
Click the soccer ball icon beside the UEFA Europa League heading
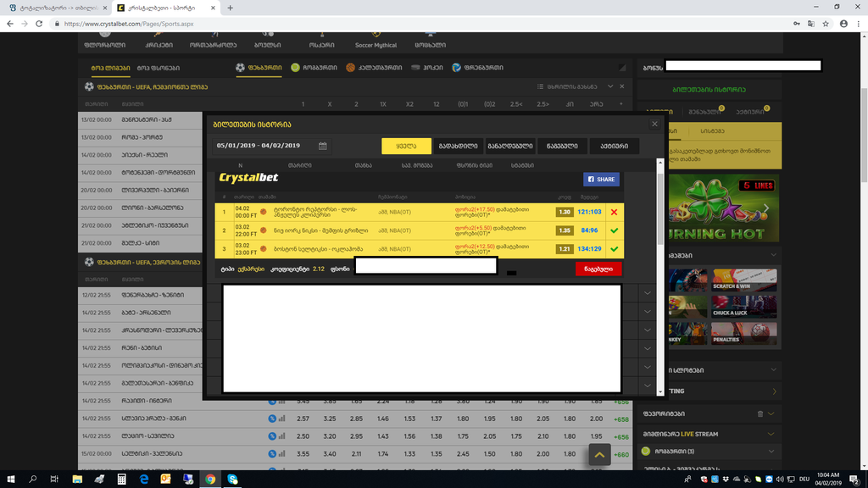click(x=89, y=262)
